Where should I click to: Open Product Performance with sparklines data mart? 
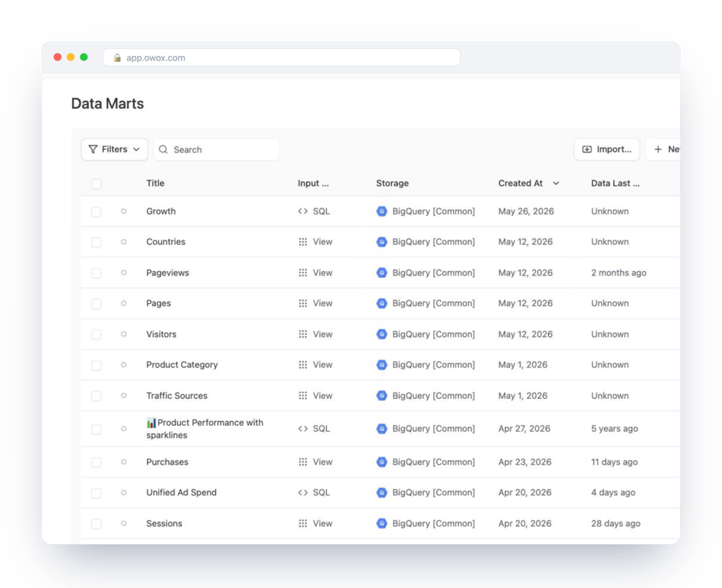coord(205,429)
